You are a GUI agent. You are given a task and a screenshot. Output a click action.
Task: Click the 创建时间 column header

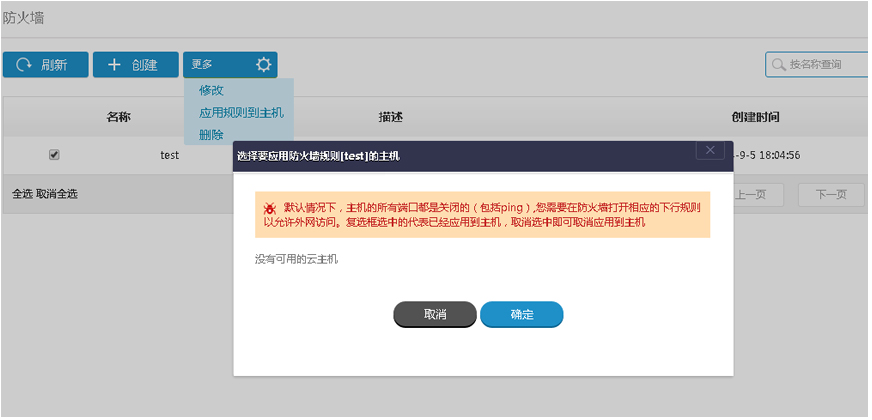[x=755, y=117]
